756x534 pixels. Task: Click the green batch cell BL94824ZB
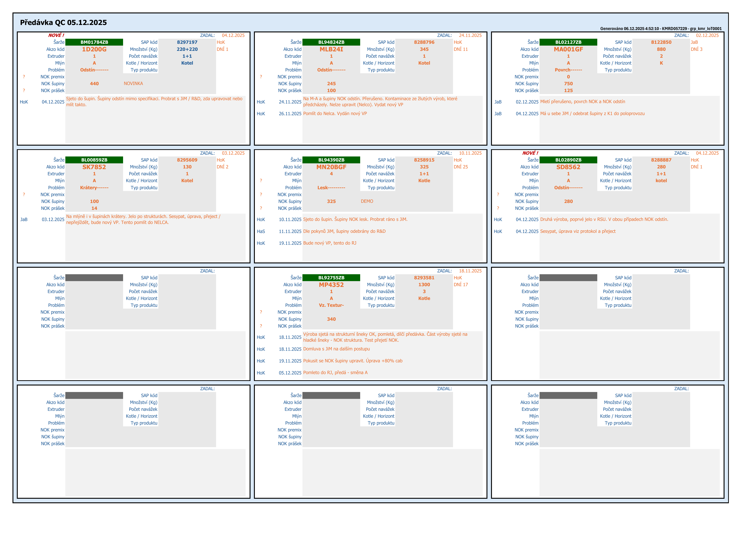click(x=331, y=42)
